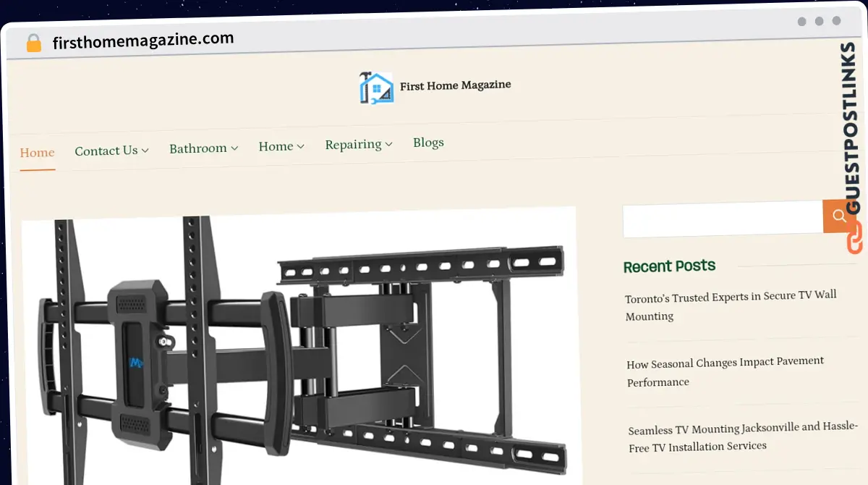Read Seamless TV Mounting Jacksonville post

click(743, 437)
